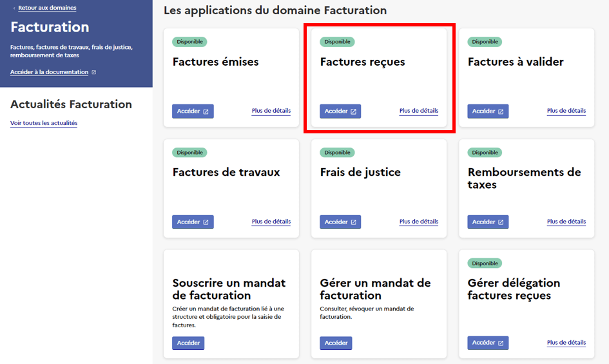Viewport: 609px width, 364px height.
Task: Show Plus de détails for Factures de travaux
Action: [271, 222]
